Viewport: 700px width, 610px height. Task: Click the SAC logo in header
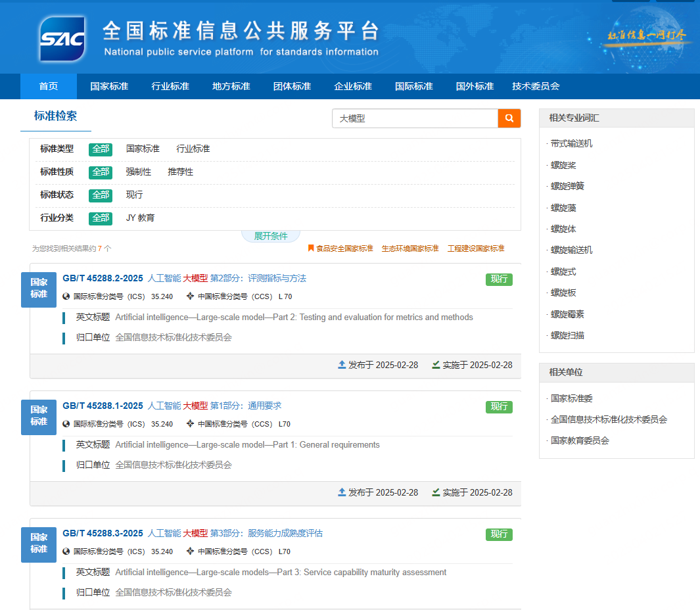[62, 39]
